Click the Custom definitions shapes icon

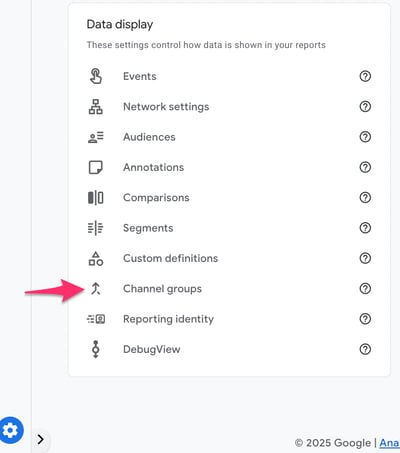96,258
